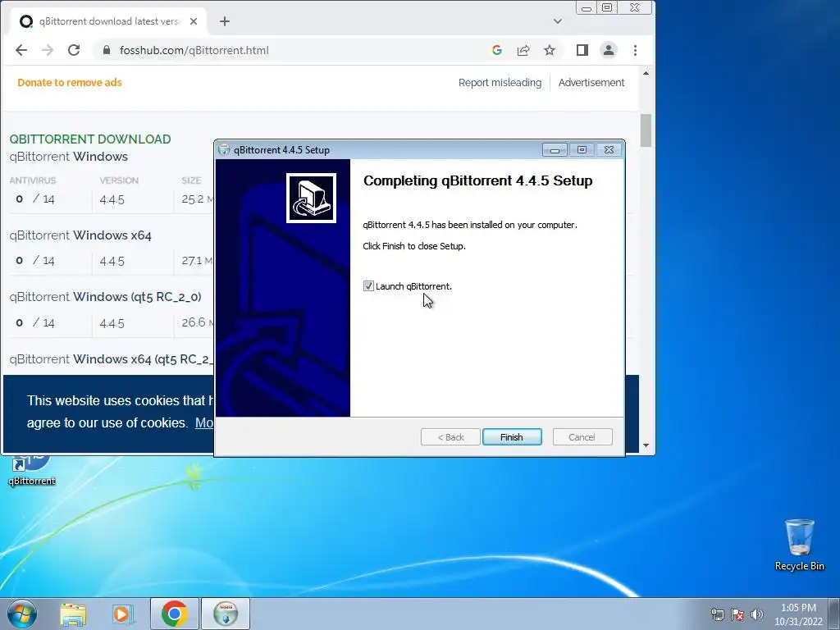Click the qBittorrent Windows download link
This screenshot has width=840, height=630.
tap(69, 157)
